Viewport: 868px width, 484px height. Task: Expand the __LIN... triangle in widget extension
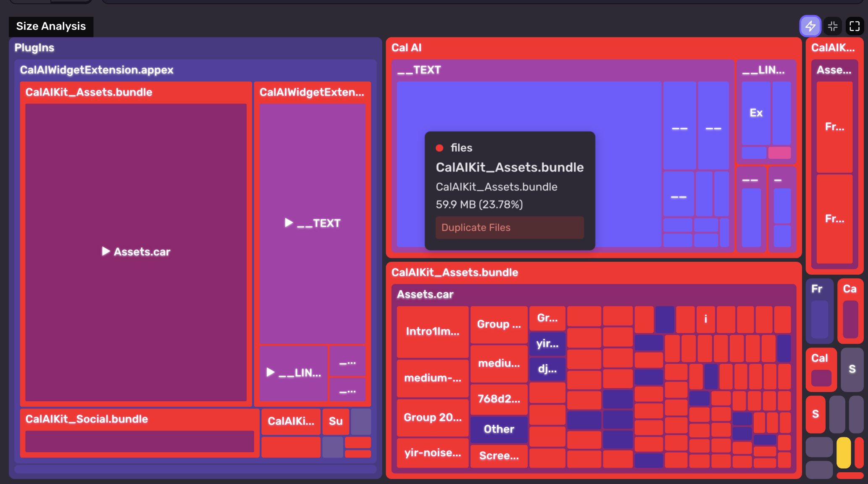[x=271, y=372]
